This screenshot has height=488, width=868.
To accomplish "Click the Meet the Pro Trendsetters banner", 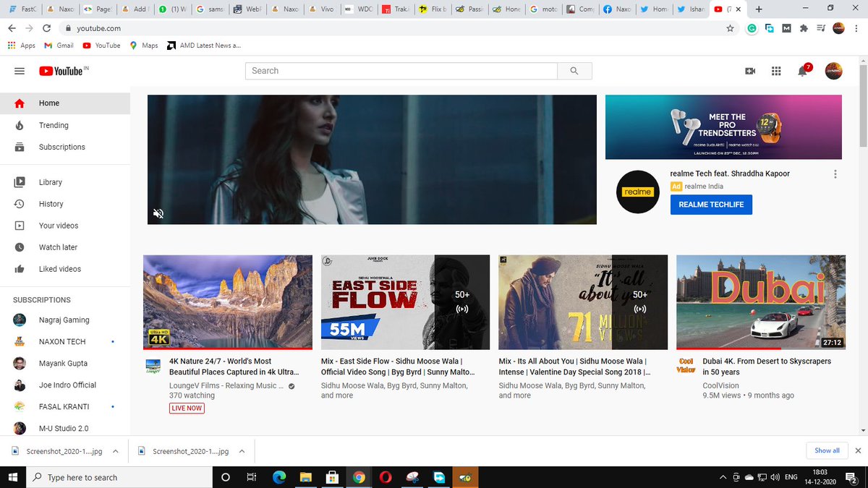I will pos(723,127).
